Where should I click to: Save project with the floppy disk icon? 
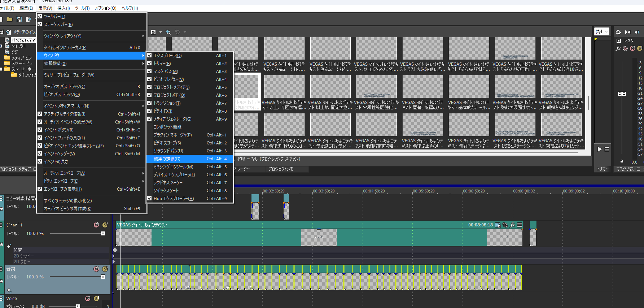click(x=19, y=19)
